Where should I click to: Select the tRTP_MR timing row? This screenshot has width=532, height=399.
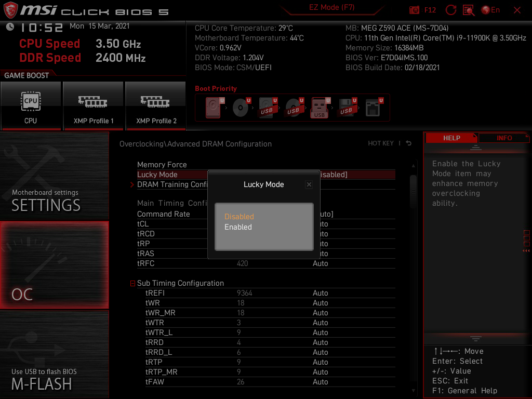[x=270, y=372]
